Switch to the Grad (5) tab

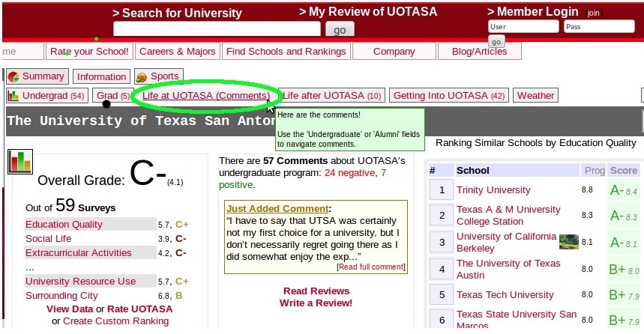[113, 96]
